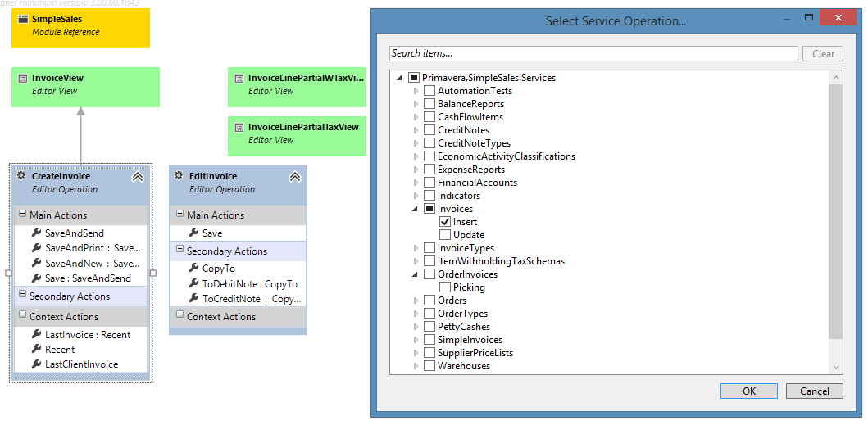Click the InvoiceLinePartialTaxView node icon
This screenshot has width=868, height=425.
(239, 127)
